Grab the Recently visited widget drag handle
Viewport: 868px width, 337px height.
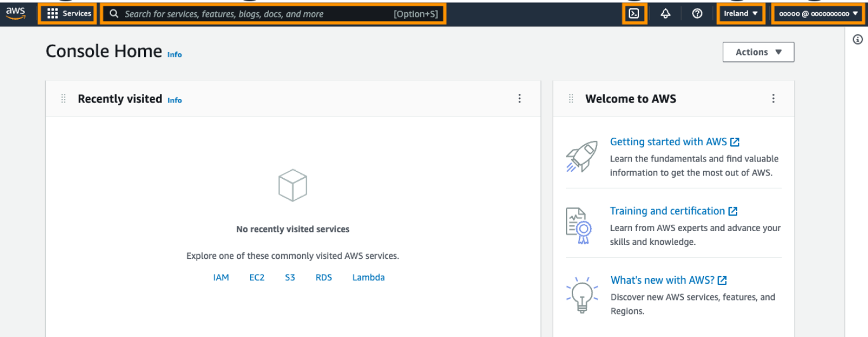click(x=64, y=99)
